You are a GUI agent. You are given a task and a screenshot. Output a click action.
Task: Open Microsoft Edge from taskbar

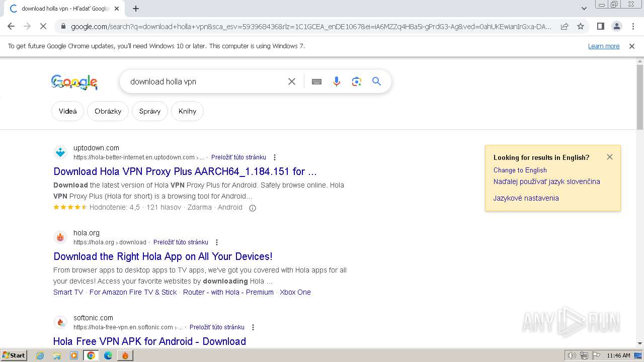pyautogui.click(x=108, y=355)
